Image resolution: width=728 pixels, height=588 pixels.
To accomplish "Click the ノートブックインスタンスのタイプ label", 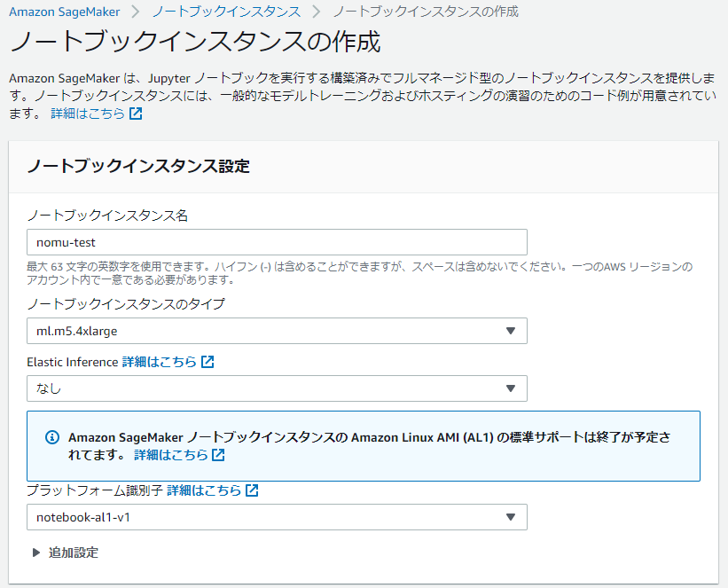I will pos(126,303).
